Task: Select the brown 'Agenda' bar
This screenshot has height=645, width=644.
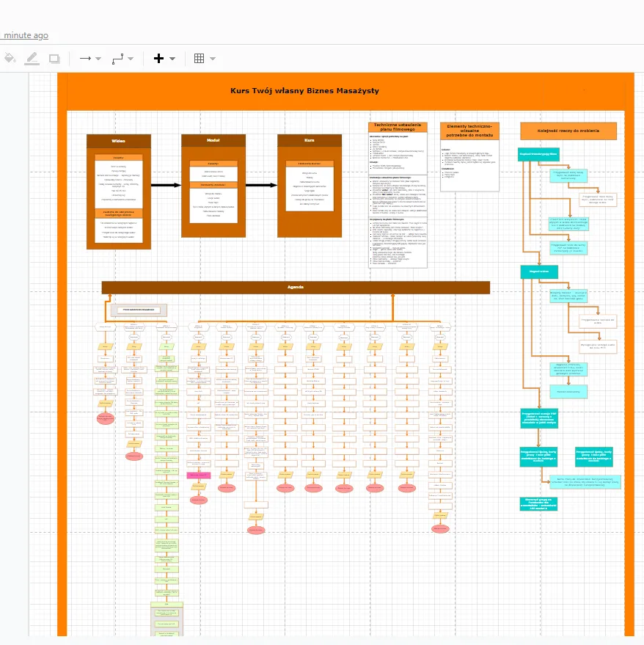Action: coord(296,287)
